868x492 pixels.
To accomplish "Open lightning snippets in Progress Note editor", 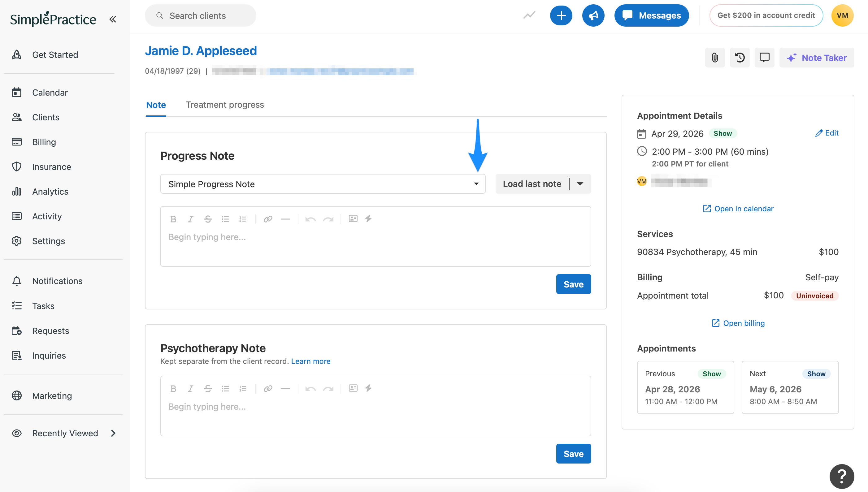I will (x=368, y=219).
